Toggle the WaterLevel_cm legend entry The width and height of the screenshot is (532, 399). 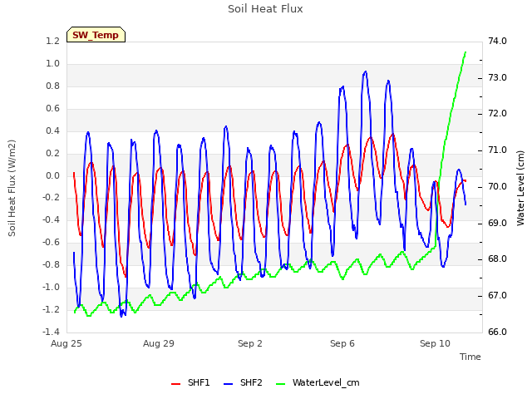coord(318,382)
